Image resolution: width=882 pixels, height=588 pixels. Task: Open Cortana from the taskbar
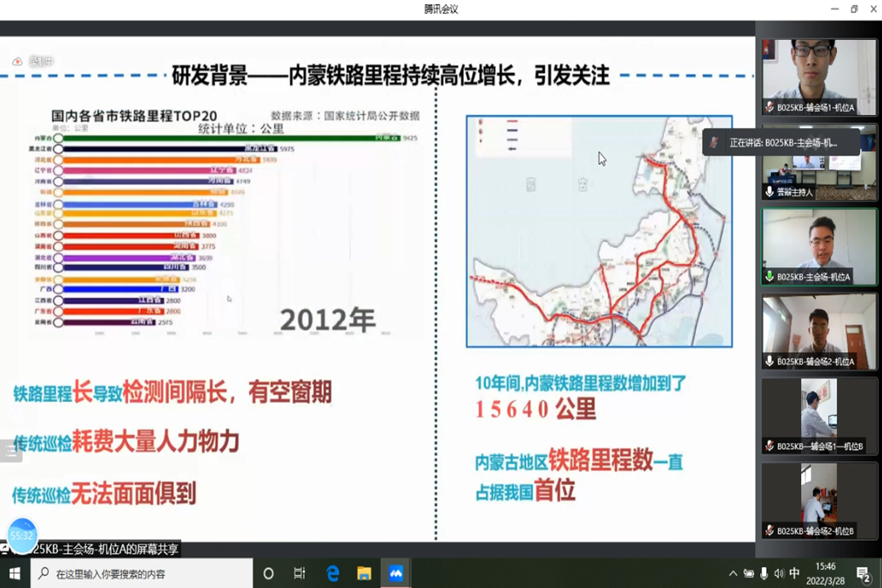click(x=269, y=573)
